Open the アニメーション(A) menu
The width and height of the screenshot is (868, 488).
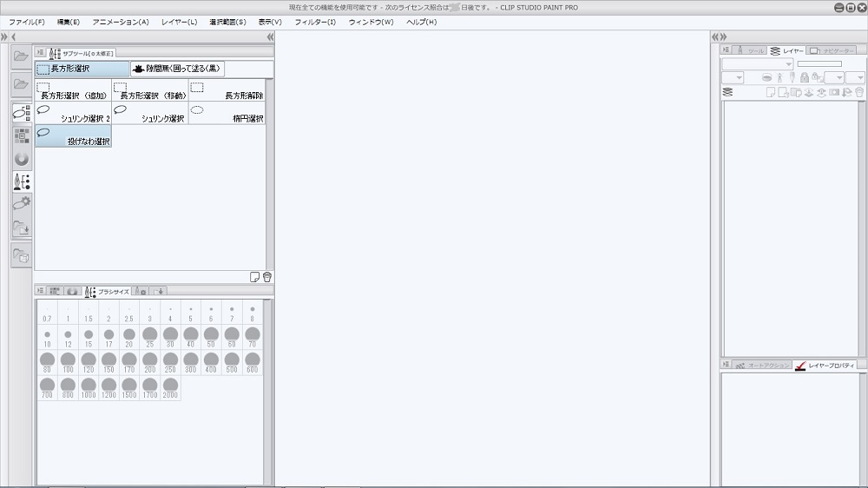pos(121,23)
